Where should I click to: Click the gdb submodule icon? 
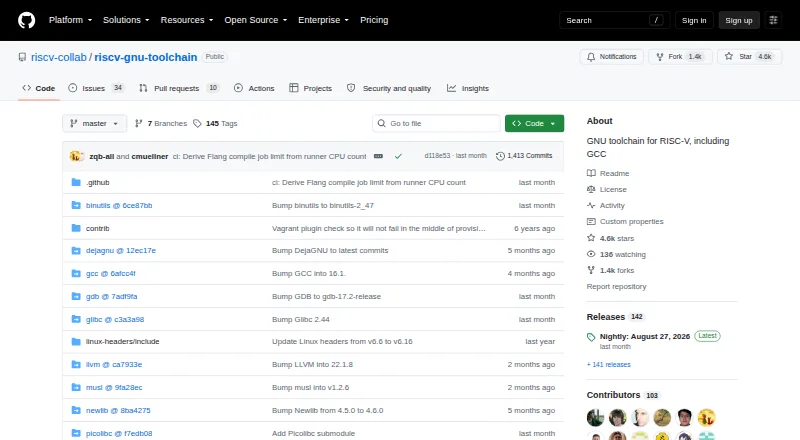tap(76, 297)
